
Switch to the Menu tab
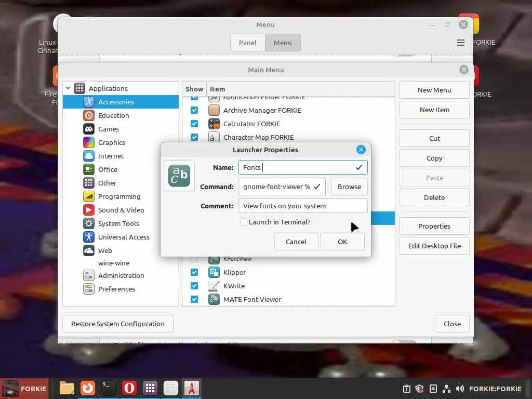coord(283,43)
